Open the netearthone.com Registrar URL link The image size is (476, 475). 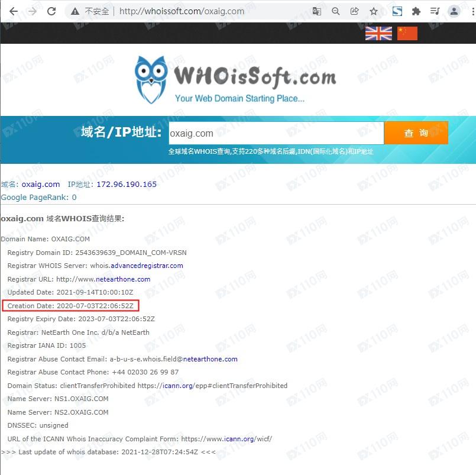click(x=123, y=279)
